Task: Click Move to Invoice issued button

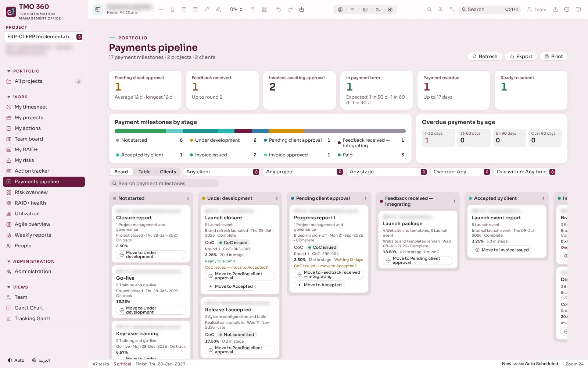Action: click(502, 250)
